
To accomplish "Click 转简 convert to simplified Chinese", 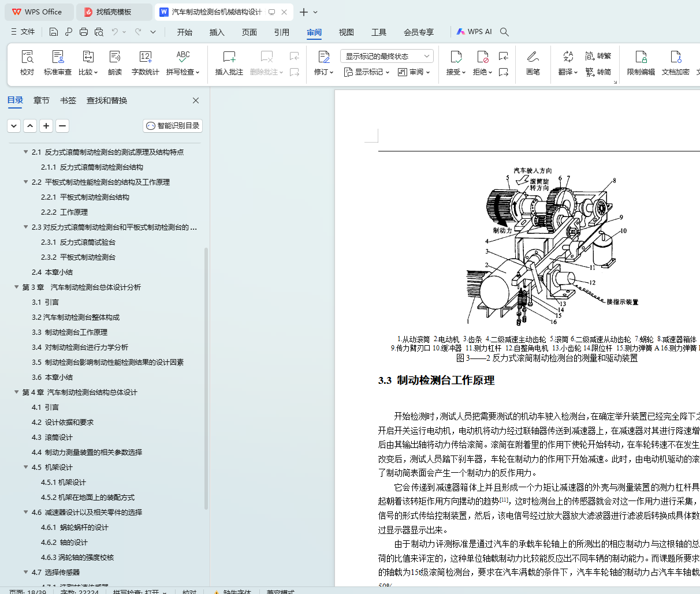I will click(x=598, y=72).
